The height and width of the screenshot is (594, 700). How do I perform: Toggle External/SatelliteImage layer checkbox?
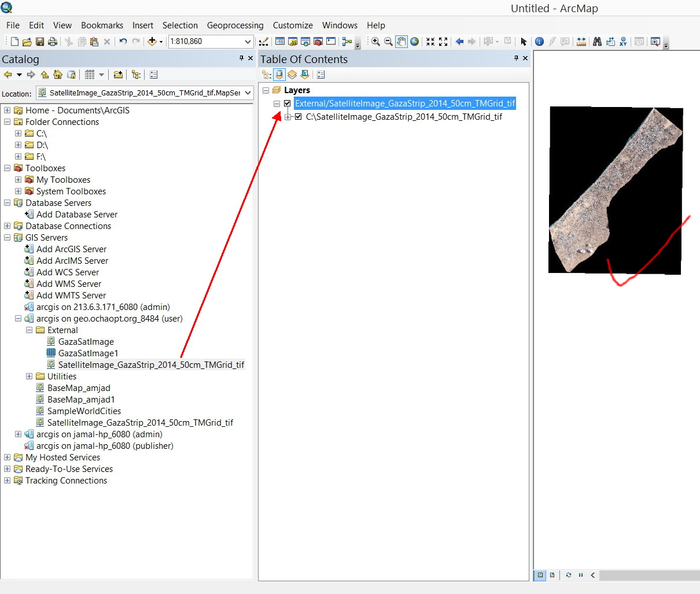tap(287, 104)
